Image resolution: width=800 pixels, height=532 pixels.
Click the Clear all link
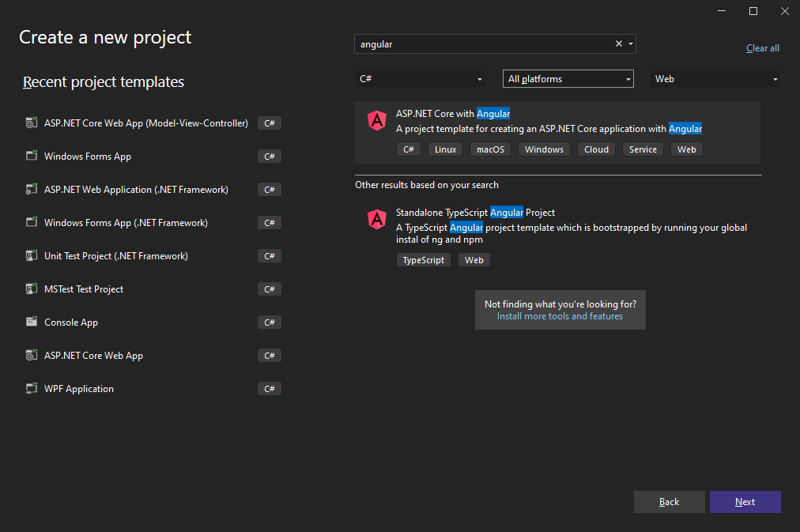pos(763,48)
